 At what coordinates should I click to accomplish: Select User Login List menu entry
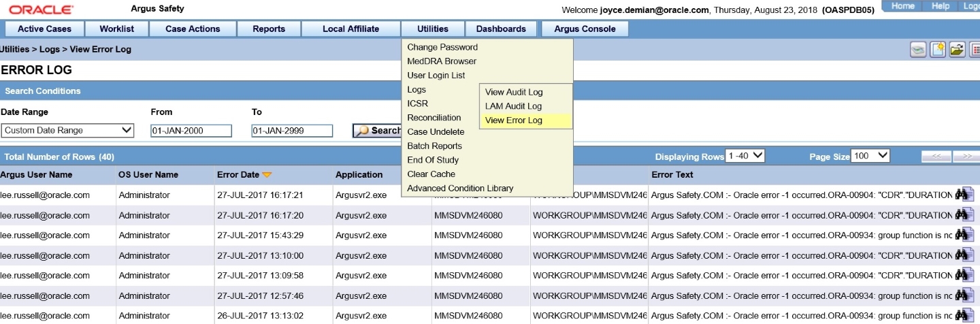[436, 76]
